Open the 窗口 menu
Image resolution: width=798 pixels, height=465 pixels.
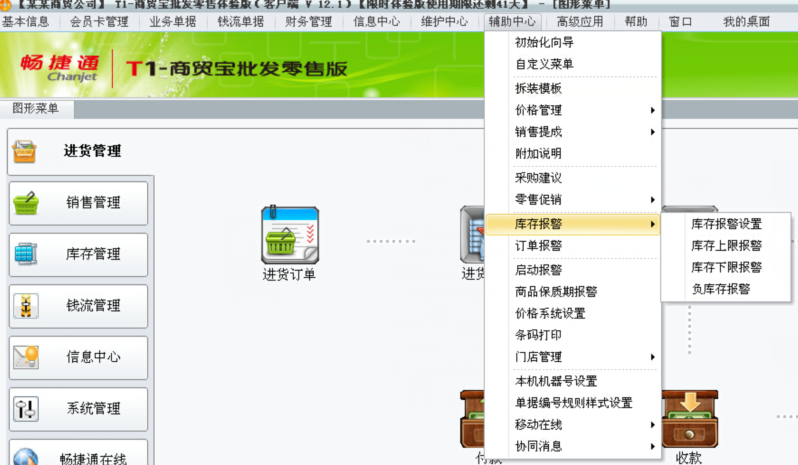pyautogui.click(x=680, y=22)
